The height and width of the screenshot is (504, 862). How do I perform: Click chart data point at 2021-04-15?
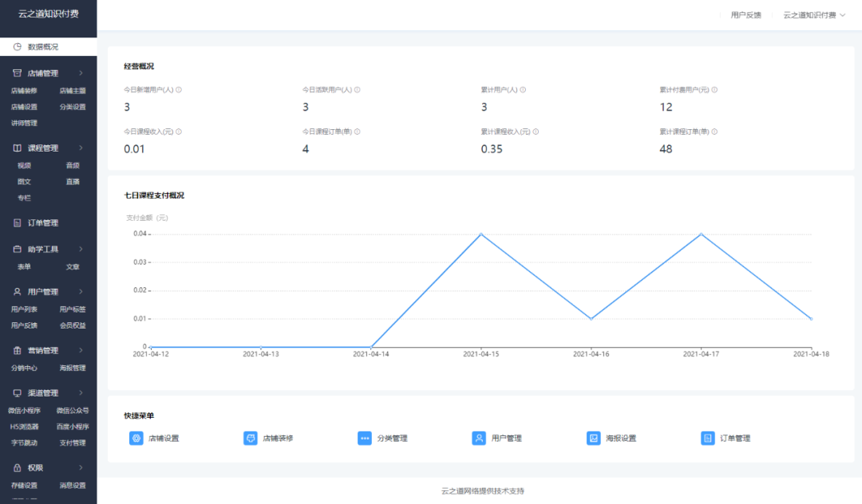pyautogui.click(x=481, y=234)
